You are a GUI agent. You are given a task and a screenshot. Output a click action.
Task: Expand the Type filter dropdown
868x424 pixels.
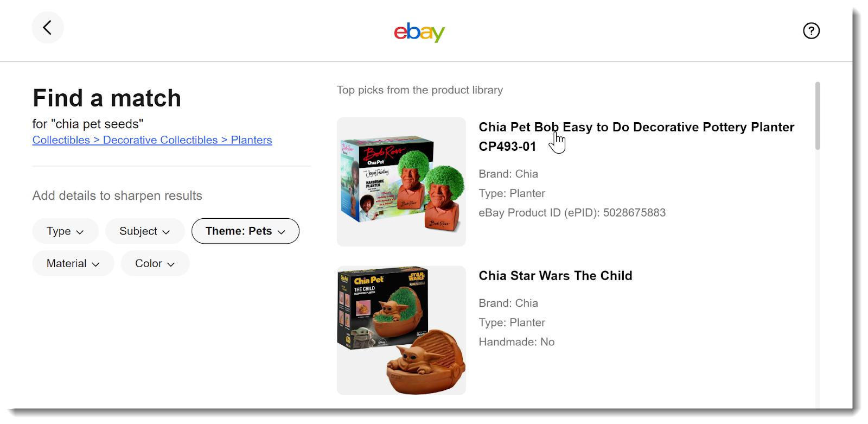click(65, 231)
